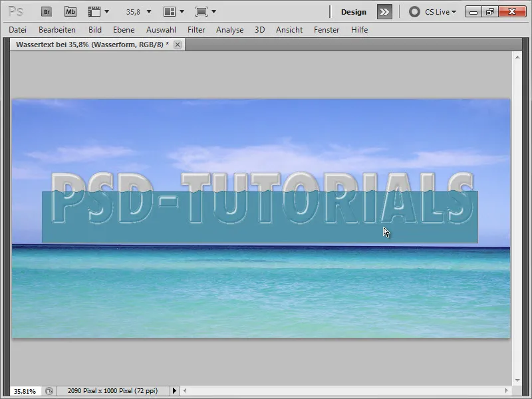Open the Bearbeiten menu

click(x=57, y=30)
